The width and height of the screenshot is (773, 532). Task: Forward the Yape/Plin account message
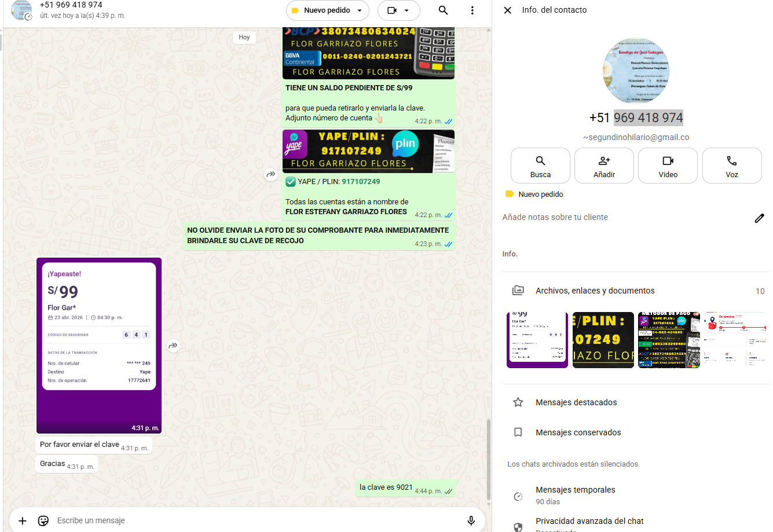click(x=271, y=174)
